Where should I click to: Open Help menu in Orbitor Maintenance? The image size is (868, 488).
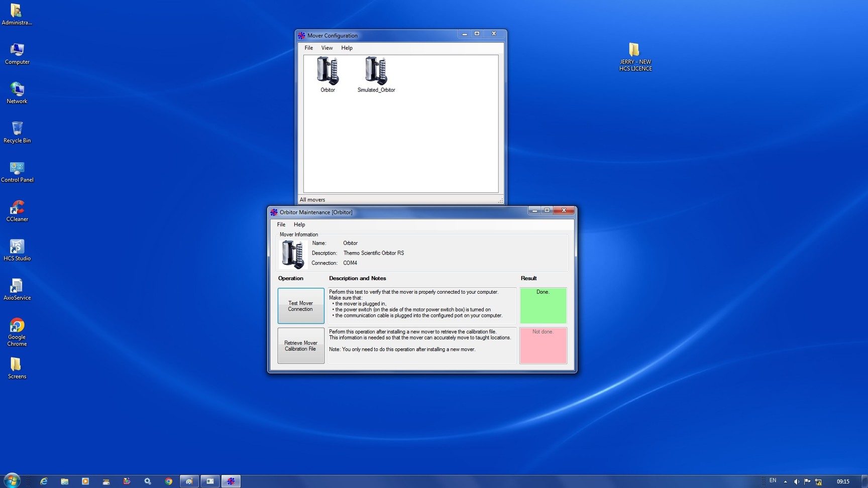pyautogui.click(x=299, y=224)
